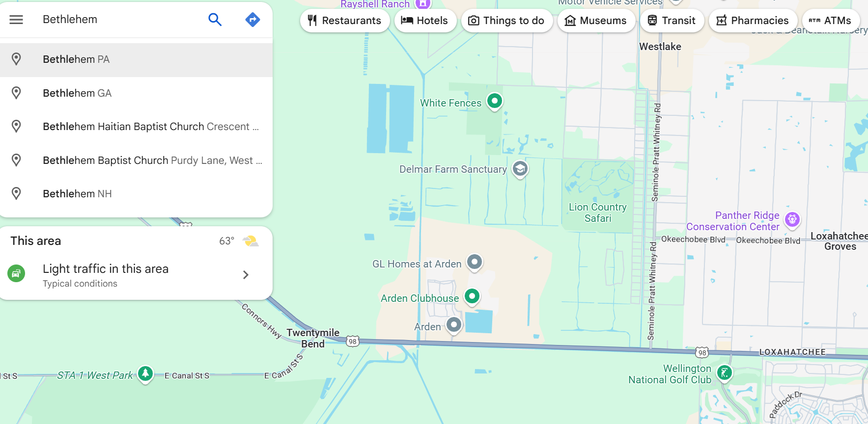This screenshot has width=868, height=424.
Task: Click the Rayshell Ranch purple marker
Action: pyautogui.click(x=422, y=3)
